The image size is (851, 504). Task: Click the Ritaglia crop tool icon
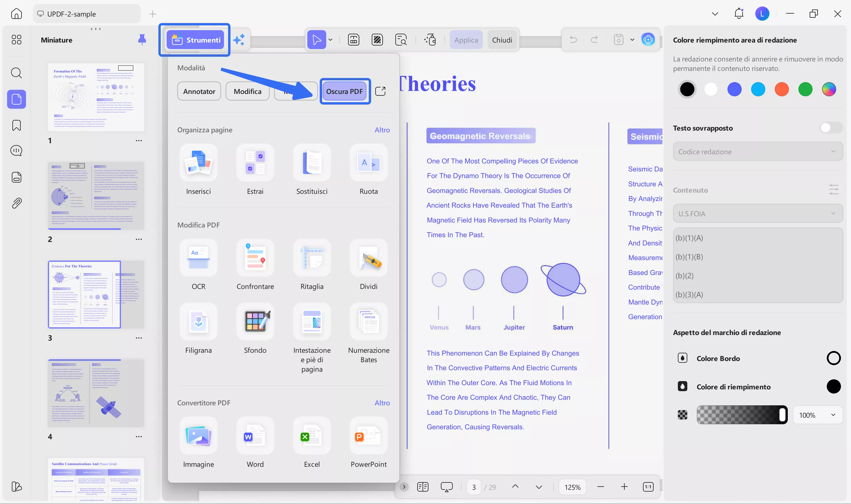(x=311, y=258)
